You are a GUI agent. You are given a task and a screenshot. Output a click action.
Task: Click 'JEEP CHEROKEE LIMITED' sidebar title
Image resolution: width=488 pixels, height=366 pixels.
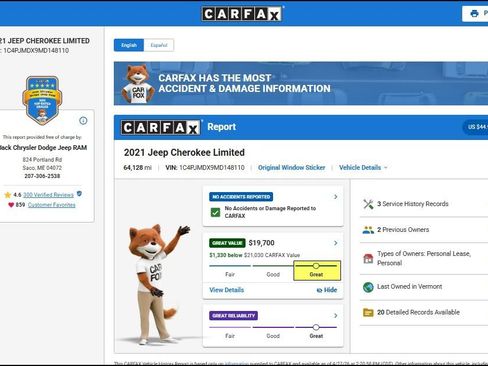[x=49, y=41]
